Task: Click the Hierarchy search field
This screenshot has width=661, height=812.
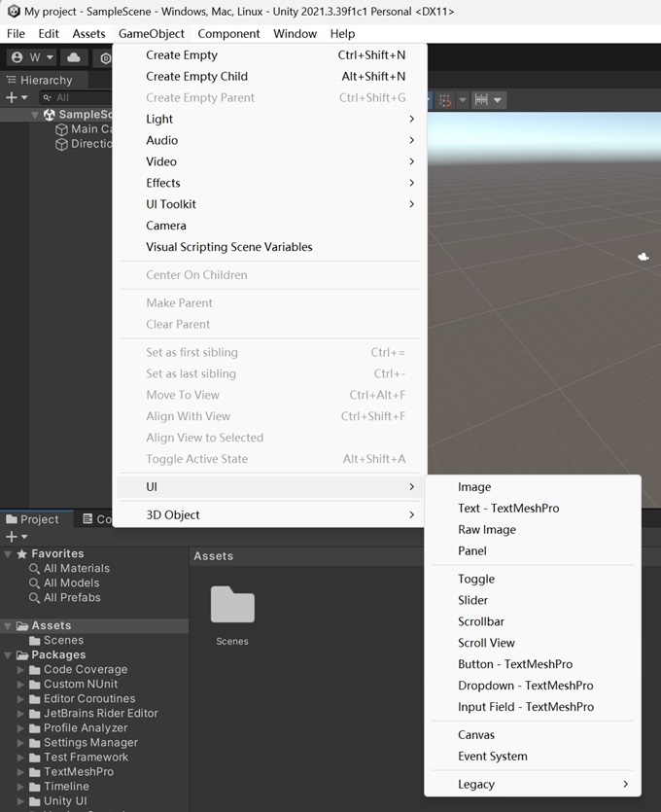Action: tap(76, 97)
